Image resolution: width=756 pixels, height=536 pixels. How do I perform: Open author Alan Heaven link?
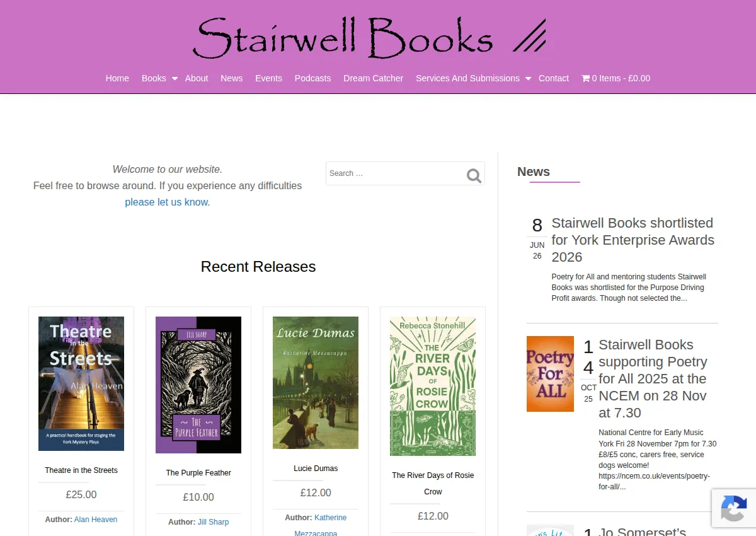96,520
